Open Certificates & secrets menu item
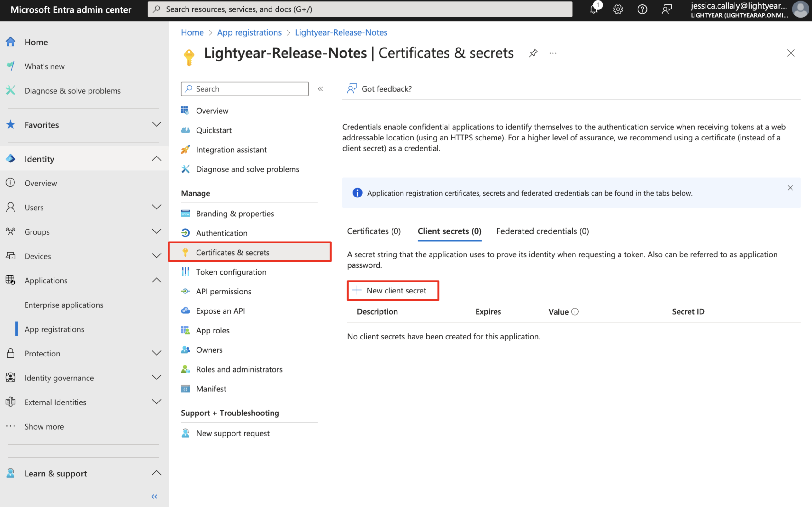812x507 pixels. click(x=250, y=252)
